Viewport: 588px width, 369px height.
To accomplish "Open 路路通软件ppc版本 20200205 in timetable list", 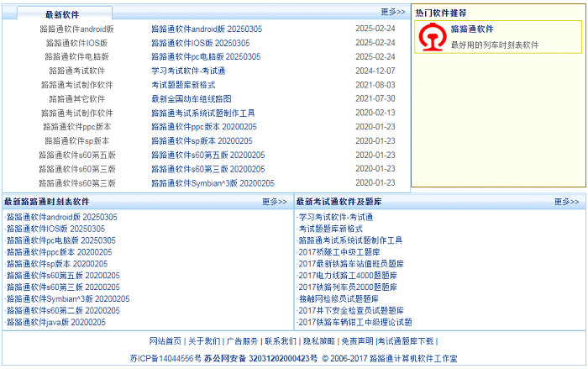I will point(60,252).
